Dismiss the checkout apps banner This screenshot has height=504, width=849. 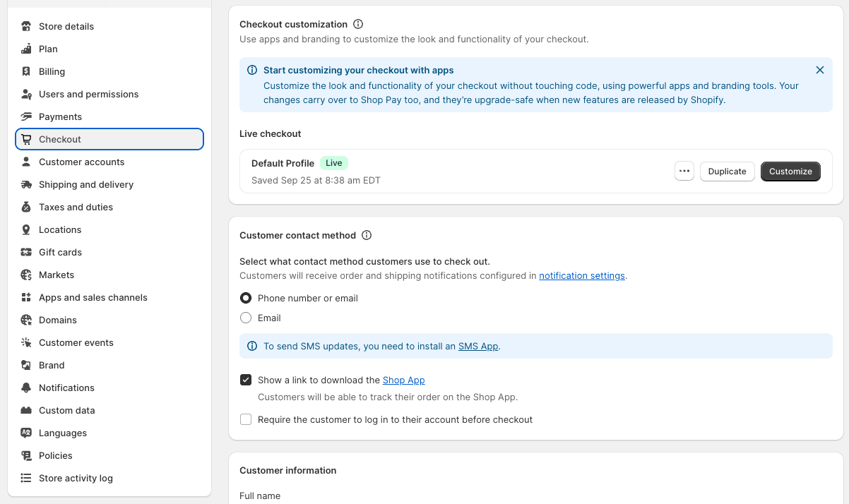coord(819,70)
